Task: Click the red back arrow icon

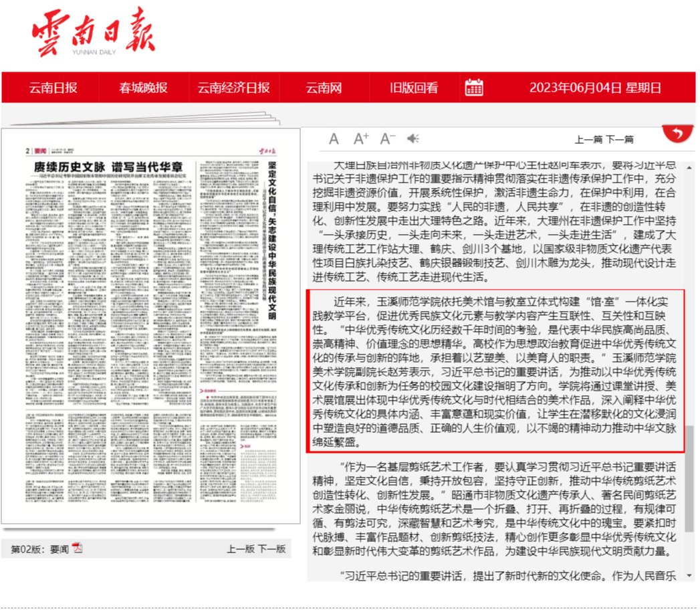Action: [x=678, y=134]
